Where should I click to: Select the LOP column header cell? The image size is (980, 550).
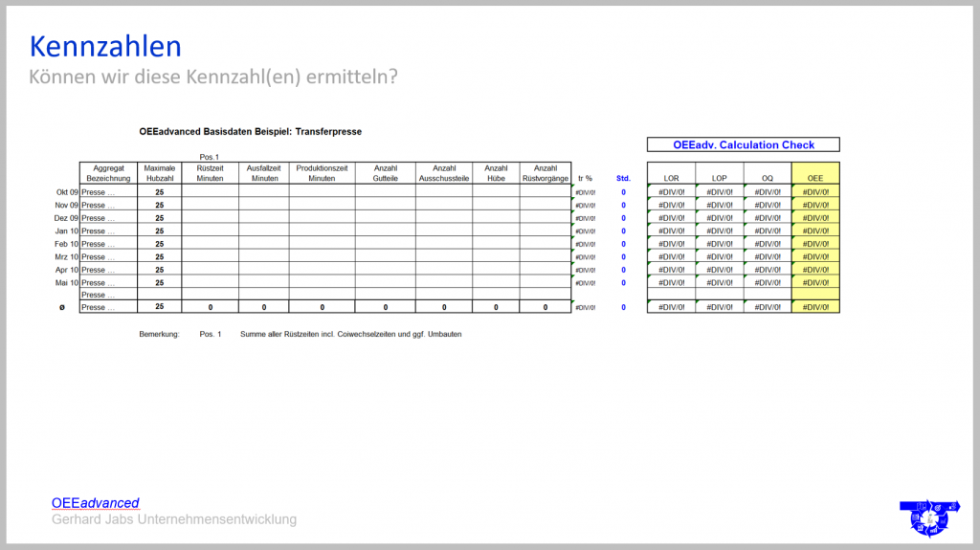pos(720,178)
